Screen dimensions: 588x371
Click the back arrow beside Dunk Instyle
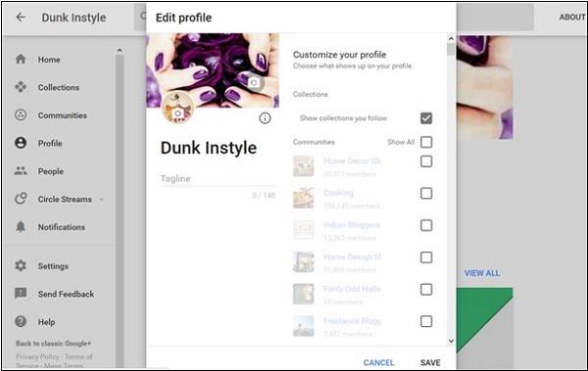[21, 17]
